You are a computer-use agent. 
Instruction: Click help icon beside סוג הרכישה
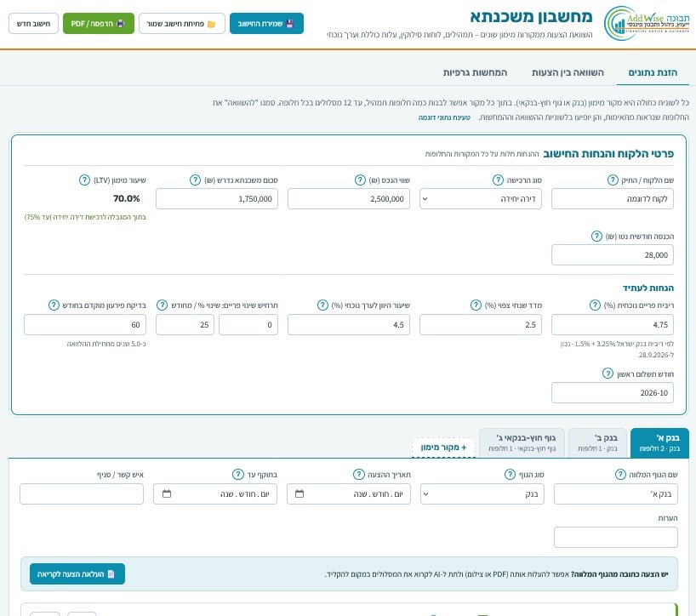[498, 180]
